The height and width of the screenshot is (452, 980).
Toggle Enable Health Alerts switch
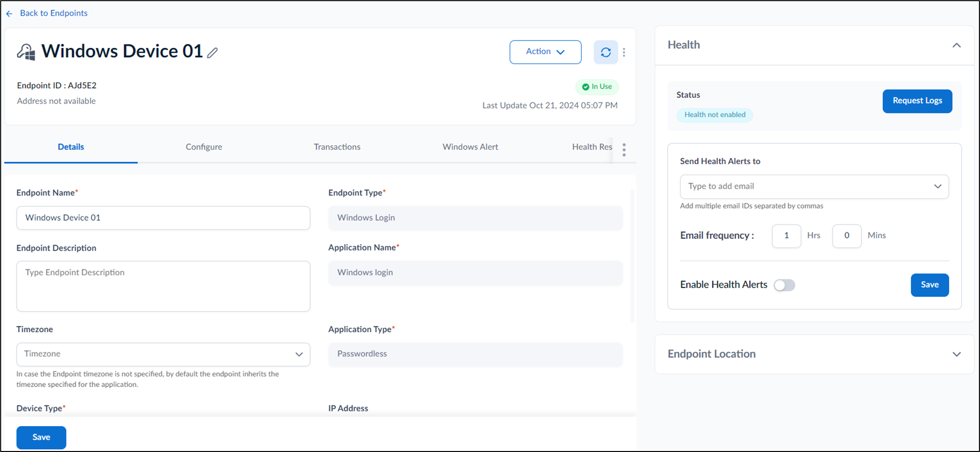(784, 285)
